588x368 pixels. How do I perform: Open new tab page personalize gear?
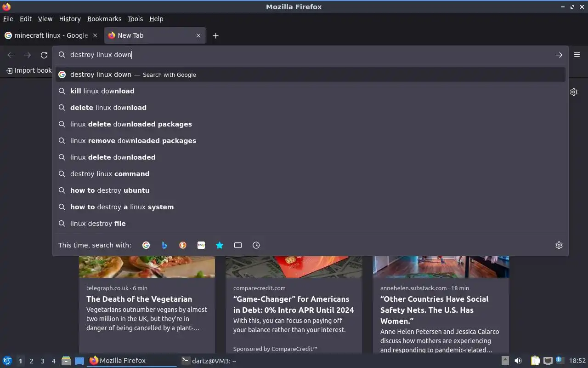click(574, 92)
